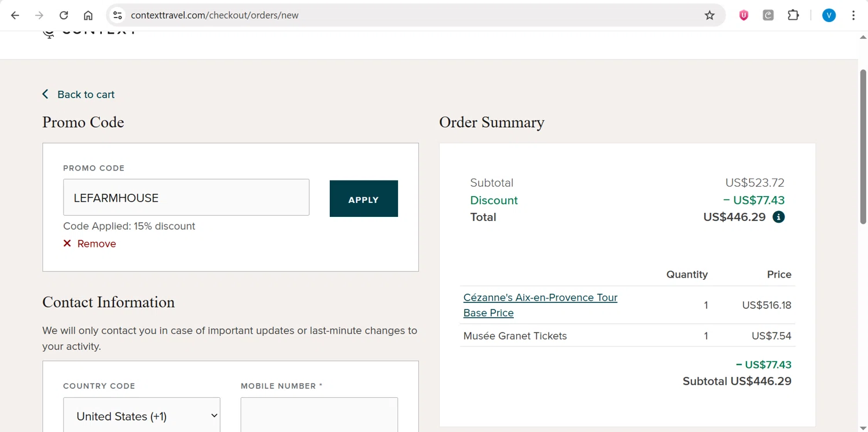Bookmark this page with the star icon

point(709,15)
